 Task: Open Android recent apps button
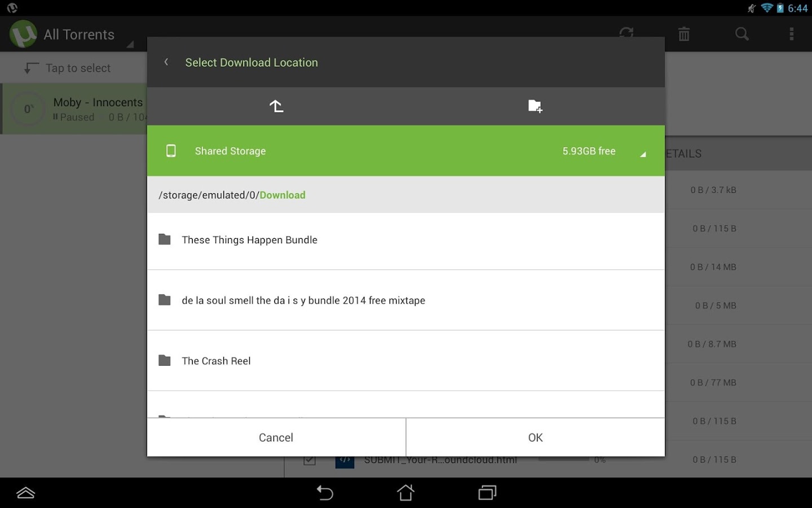tap(487, 493)
